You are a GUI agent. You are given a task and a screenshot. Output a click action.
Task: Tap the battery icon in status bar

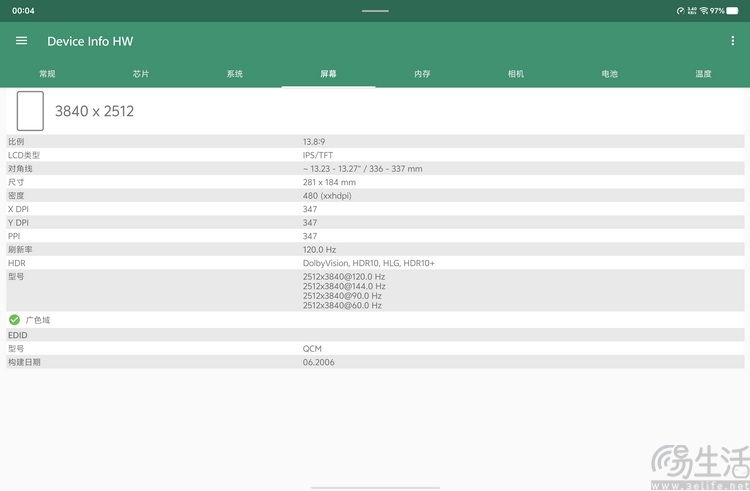click(x=732, y=11)
